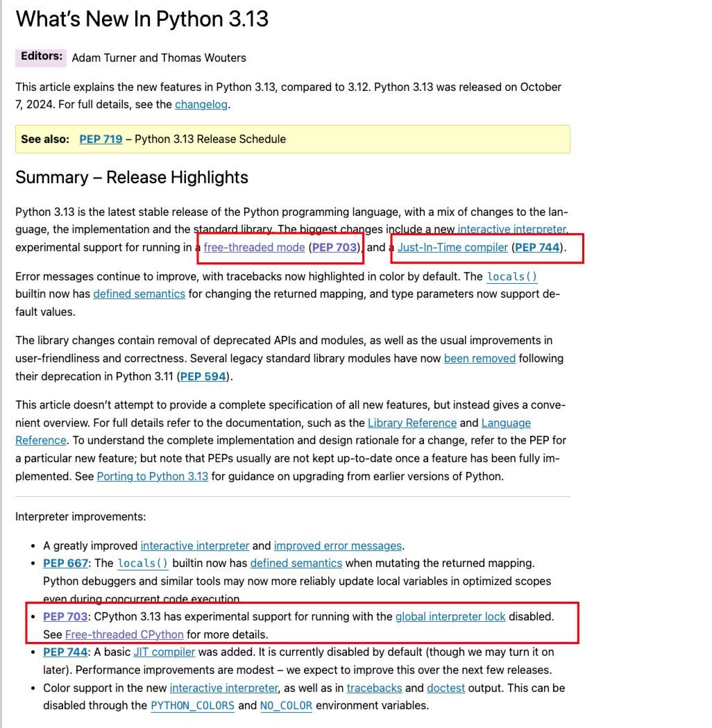Open Porting to Python 3.13 link
Screen dimensions: 712x728
coord(152,476)
